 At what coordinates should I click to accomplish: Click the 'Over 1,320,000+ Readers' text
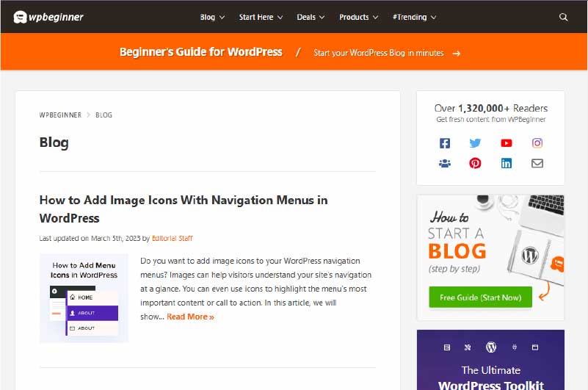(490, 108)
